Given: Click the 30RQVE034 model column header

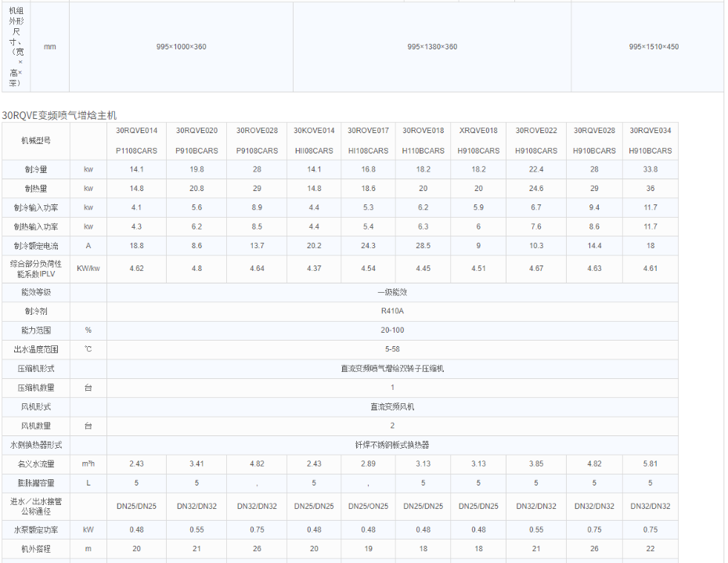Looking at the screenshot, I should point(649,130).
